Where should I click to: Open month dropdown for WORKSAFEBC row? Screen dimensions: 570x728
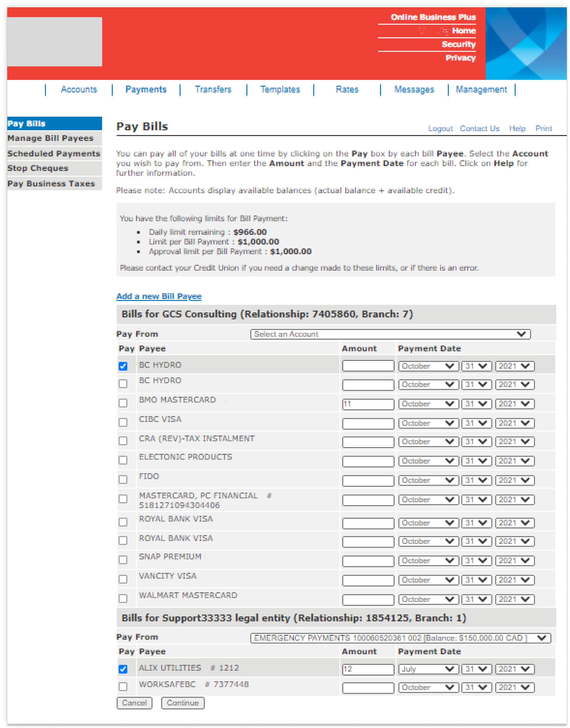coord(428,687)
